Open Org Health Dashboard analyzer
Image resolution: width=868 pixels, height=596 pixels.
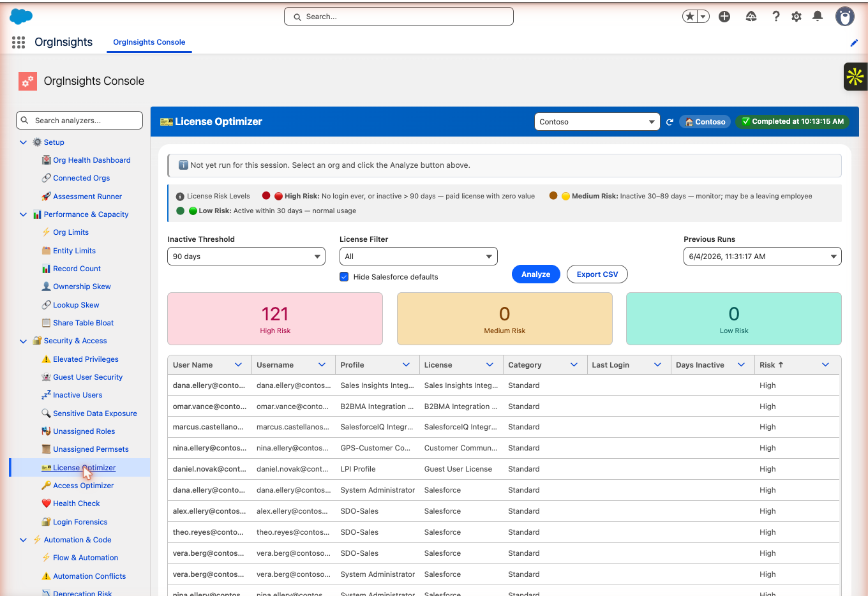pyautogui.click(x=92, y=160)
